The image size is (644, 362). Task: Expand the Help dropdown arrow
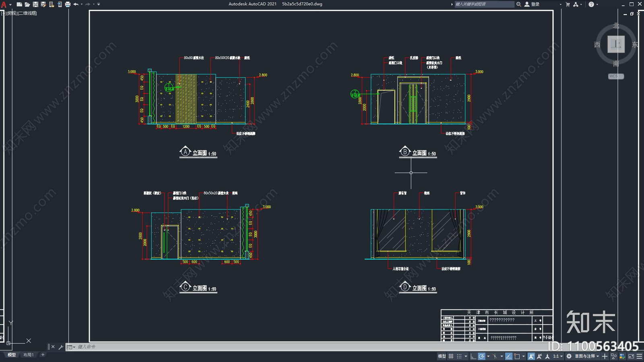[597, 4]
